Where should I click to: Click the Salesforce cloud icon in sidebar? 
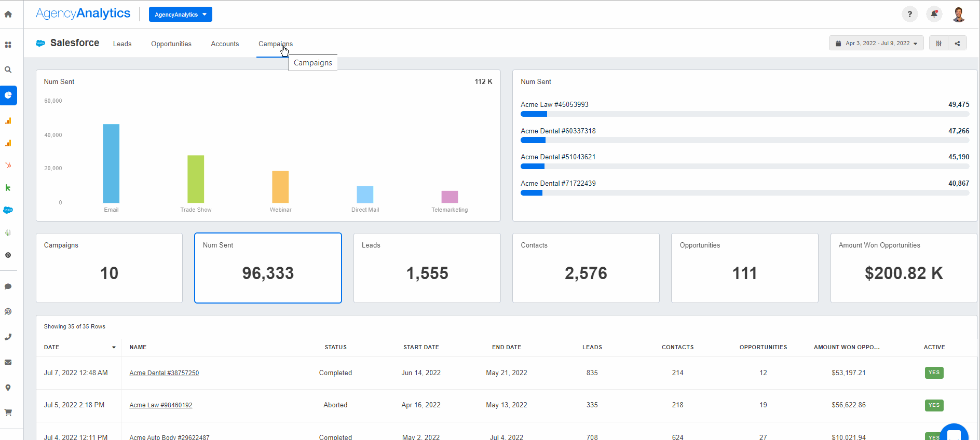coord(8,210)
